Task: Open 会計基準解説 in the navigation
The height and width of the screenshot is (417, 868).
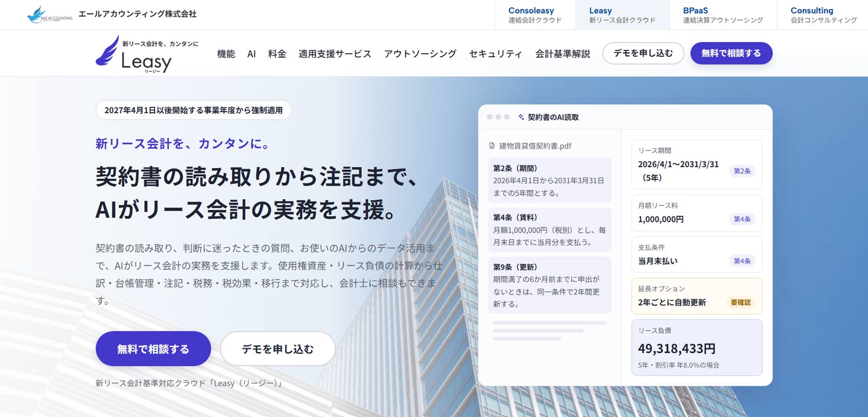Action: coord(563,54)
